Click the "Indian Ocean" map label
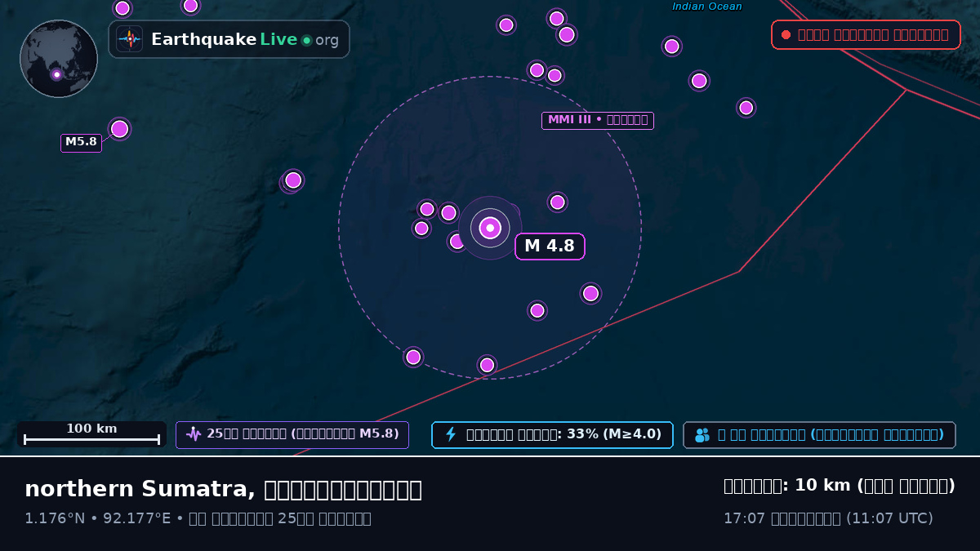Screen dimensions: 980x551 [707, 7]
